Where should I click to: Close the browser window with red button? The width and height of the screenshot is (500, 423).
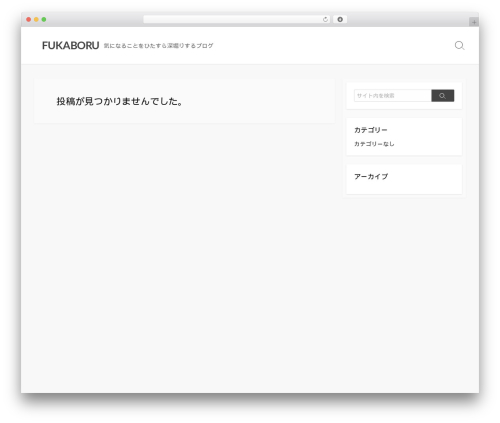click(29, 19)
